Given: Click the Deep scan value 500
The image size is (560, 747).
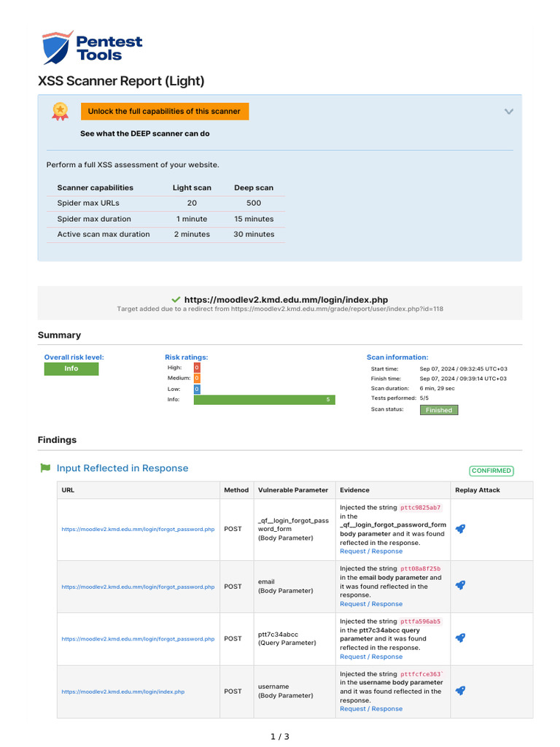Looking at the screenshot, I should (x=254, y=203).
